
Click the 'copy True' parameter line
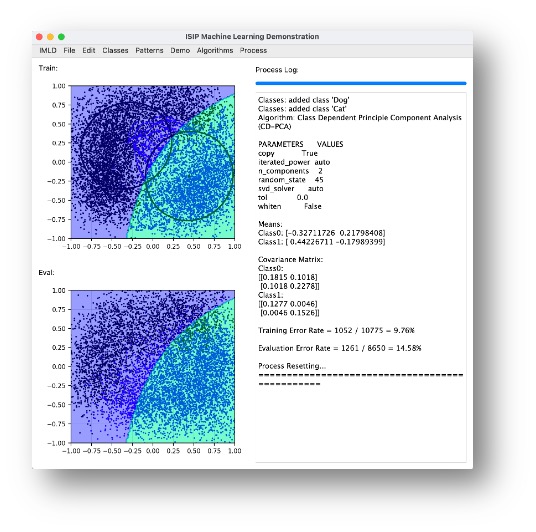[288, 153]
